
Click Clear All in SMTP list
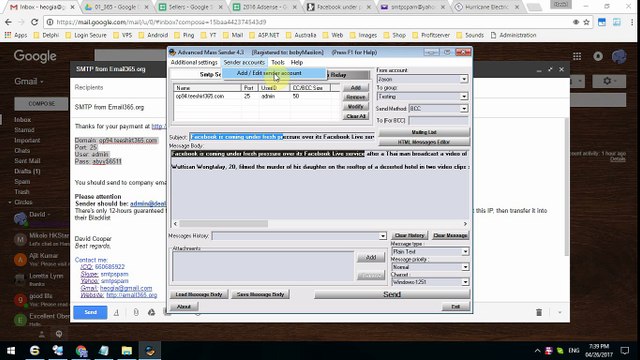tap(356, 116)
